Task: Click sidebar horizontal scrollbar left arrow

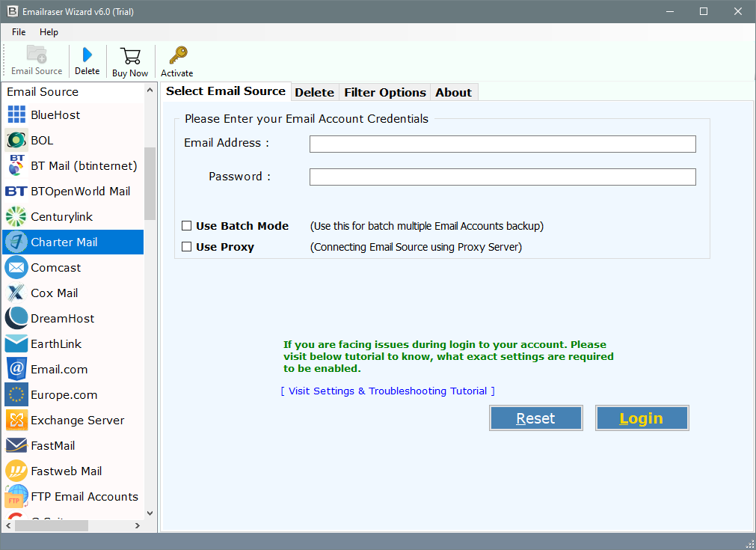Action: (x=8, y=525)
